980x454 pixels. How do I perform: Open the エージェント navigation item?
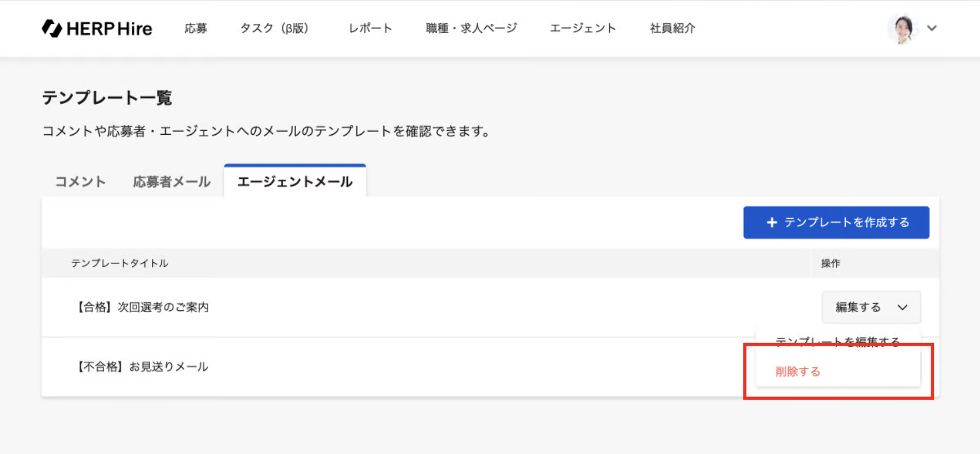point(583,29)
